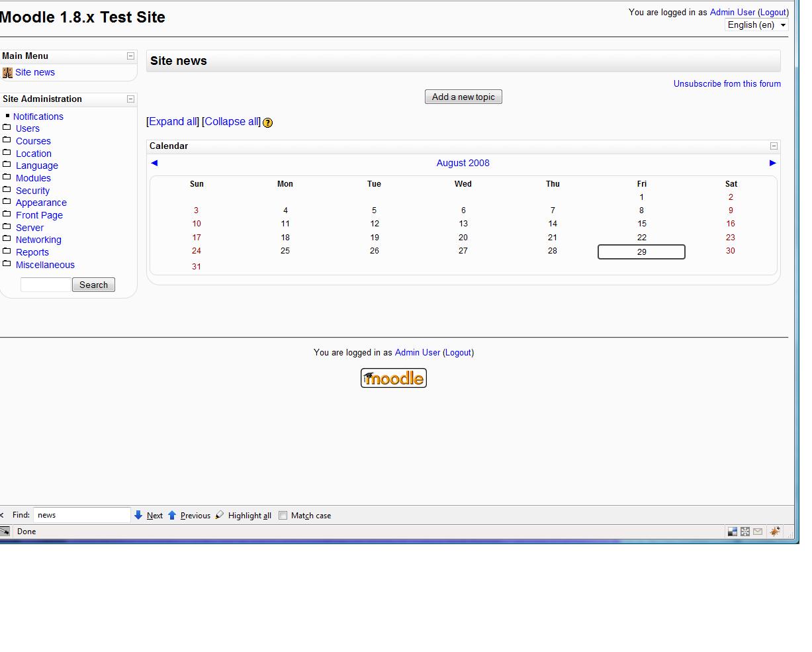This screenshot has height=652, width=812.
Task: Click the Highlight all marker icon
Action: click(x=220, y=515)
